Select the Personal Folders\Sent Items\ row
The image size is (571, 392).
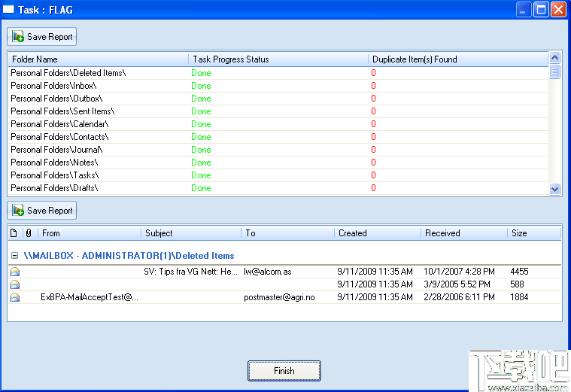278,111
